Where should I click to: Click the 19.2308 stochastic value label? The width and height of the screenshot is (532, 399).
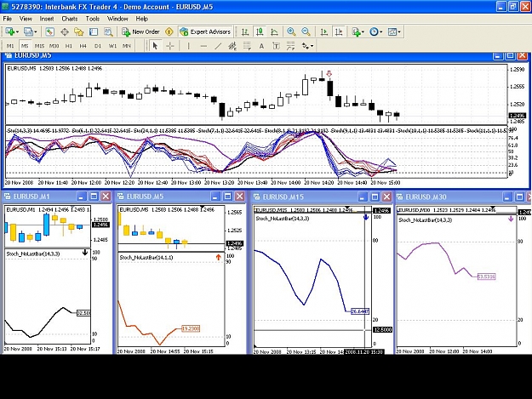(191, 328)
